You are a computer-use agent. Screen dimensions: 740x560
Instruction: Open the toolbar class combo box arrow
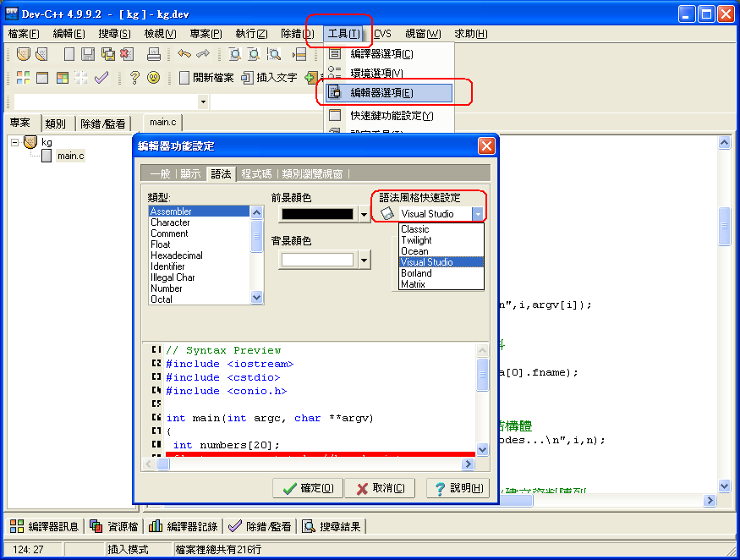(203, 102)
